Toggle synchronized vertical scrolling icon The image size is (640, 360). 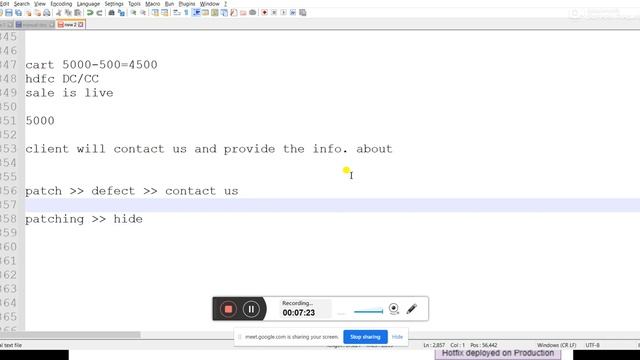click(155, 13)
